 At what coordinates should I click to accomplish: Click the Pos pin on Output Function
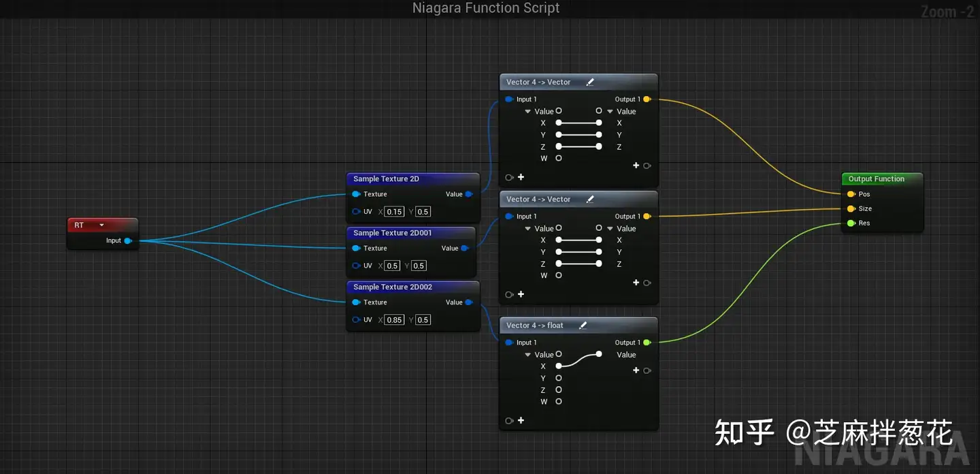(851, 194)
